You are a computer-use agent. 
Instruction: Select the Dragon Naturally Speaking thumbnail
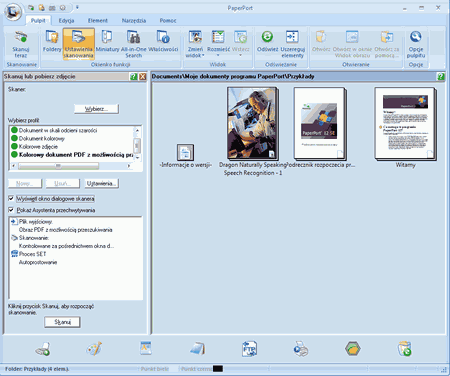[252, 123]
